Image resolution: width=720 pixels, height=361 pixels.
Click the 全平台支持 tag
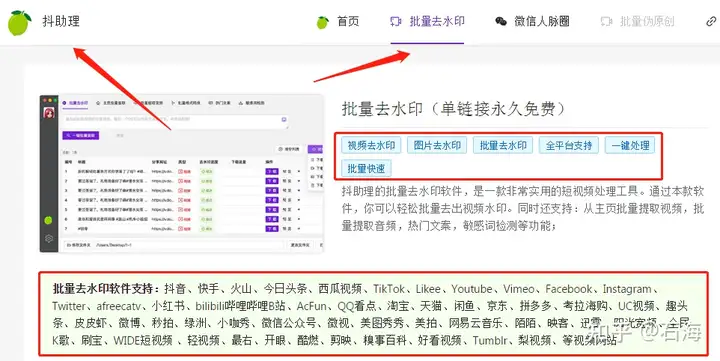[569, 146]
